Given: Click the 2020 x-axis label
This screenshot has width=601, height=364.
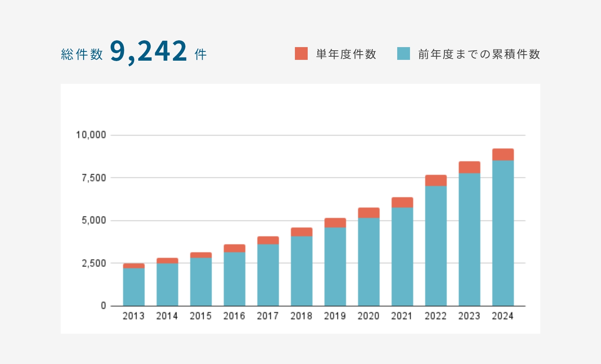Looking at the screenshot, I should pos(368,316).
